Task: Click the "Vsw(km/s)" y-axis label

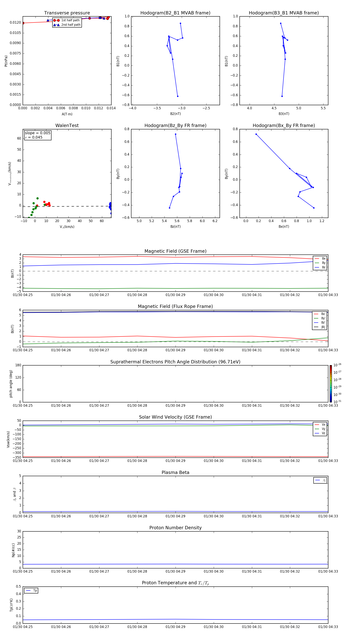Action: pyautogui.click(x=8, y=439)
